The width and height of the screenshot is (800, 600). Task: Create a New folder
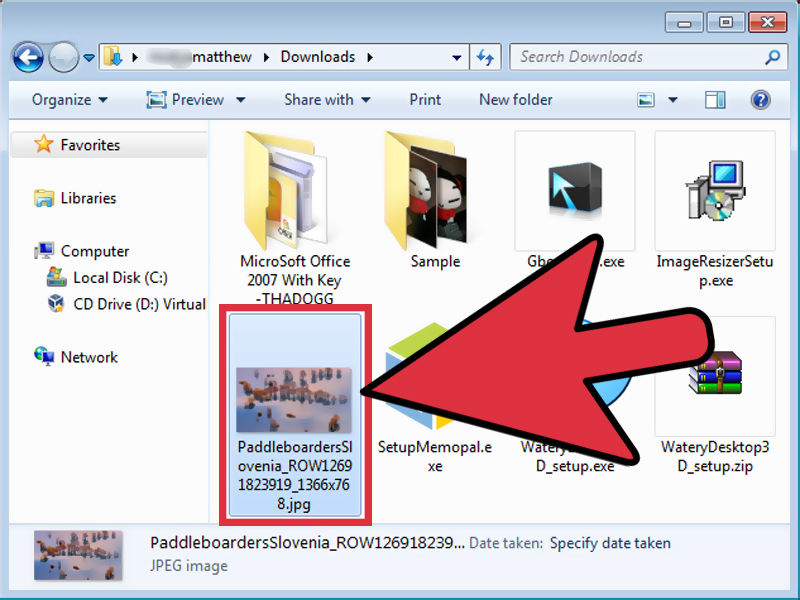click(515, 99)
